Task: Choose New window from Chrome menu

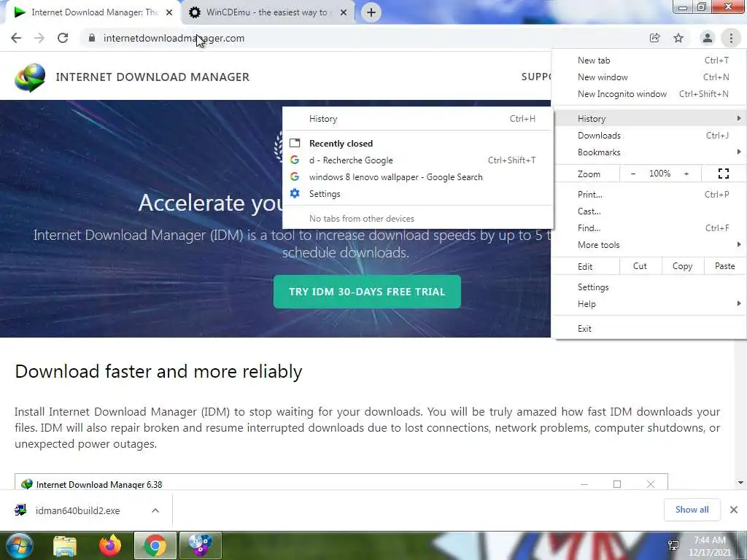Action: (x=649, y=77)
